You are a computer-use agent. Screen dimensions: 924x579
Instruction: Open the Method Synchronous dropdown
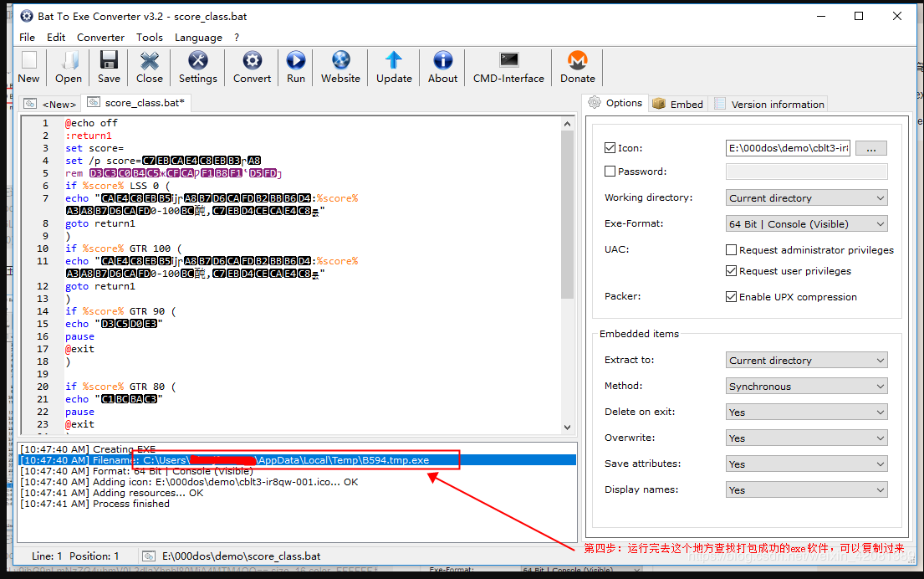[x=807, y=387]
